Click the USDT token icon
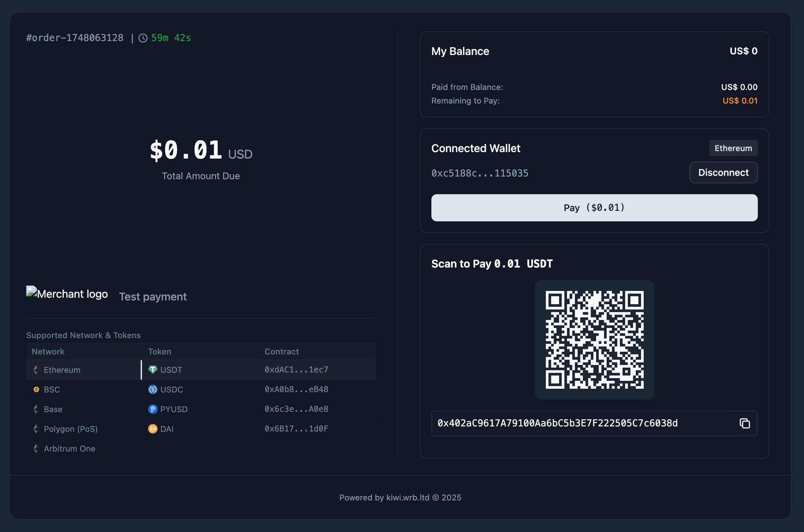This screenshot has width=804, height=532. [152, 369]
